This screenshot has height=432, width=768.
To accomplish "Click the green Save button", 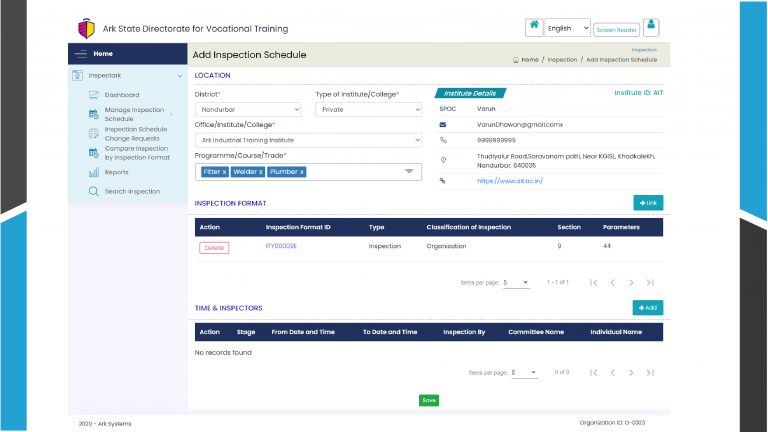I will pyautogui.click(x=428, y=400).
